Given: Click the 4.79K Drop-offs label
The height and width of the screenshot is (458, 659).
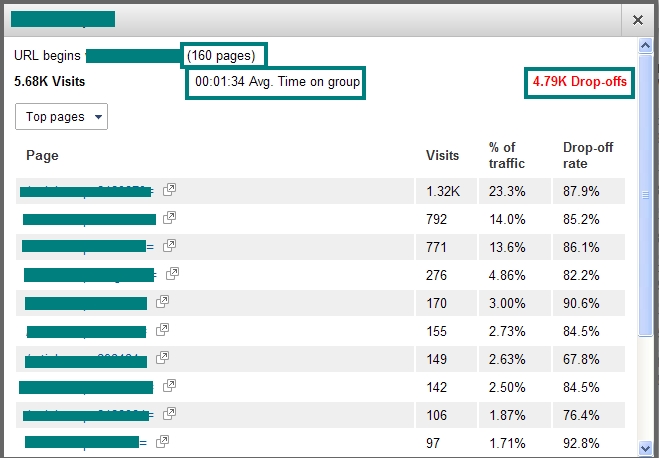Looking at the screenshot, I should (580, 82).
